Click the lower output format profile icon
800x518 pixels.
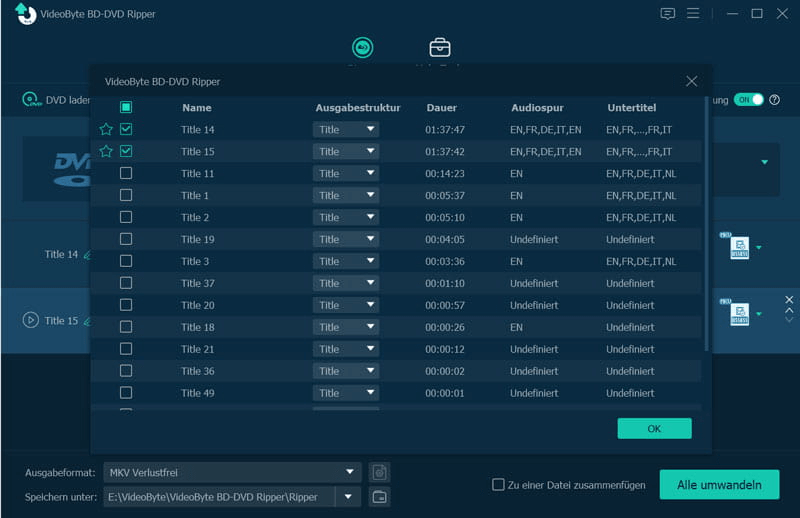coord(739,314)
